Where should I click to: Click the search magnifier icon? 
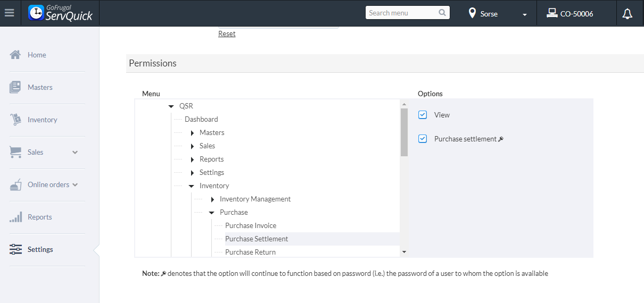pyautogui.click(x=442, y=13)
